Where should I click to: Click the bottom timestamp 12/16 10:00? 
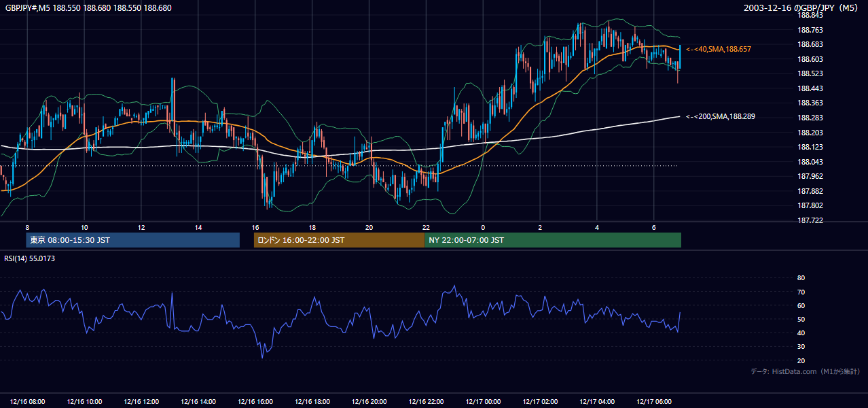(x=84, y=401)
